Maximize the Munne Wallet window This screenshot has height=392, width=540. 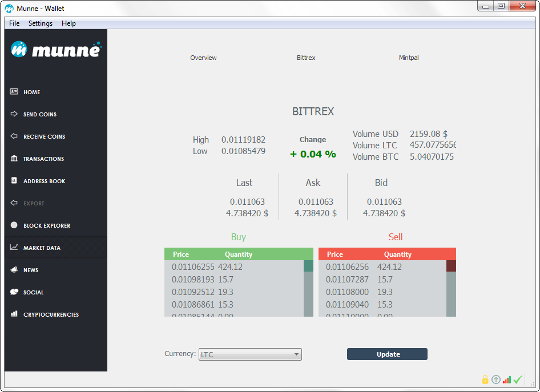click(x=501, y=6)
